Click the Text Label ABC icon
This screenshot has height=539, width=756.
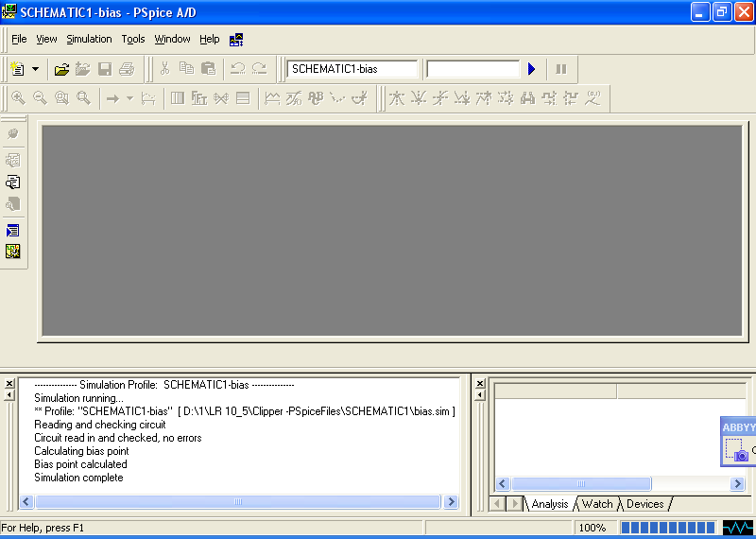click(x=316, y=98)
